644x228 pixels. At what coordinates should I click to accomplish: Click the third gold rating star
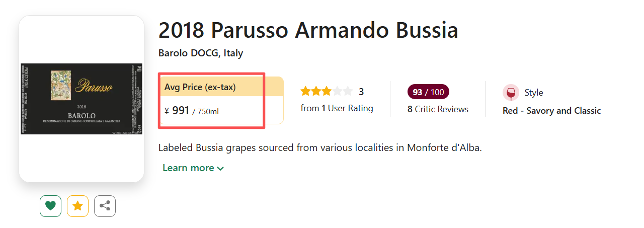click(327, 91)
